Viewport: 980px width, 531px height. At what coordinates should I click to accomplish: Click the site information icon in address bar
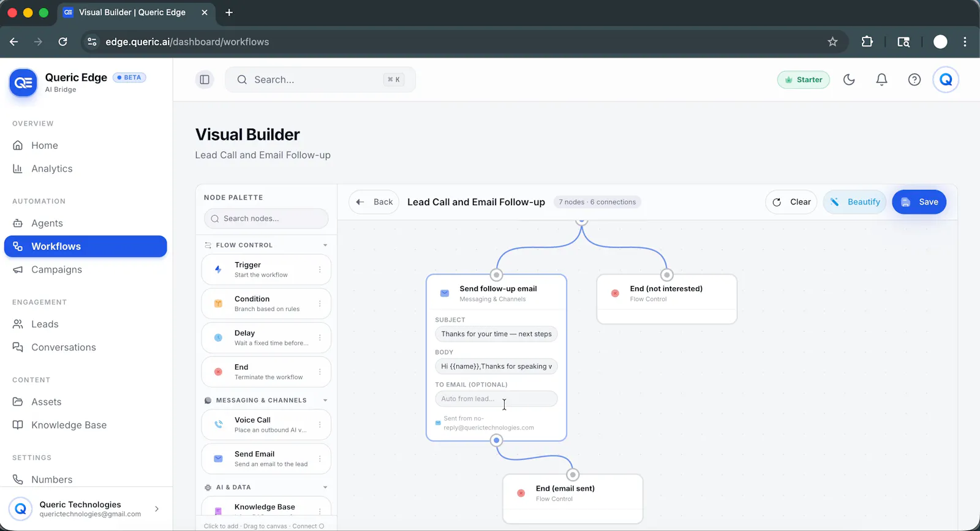(92, 42)
